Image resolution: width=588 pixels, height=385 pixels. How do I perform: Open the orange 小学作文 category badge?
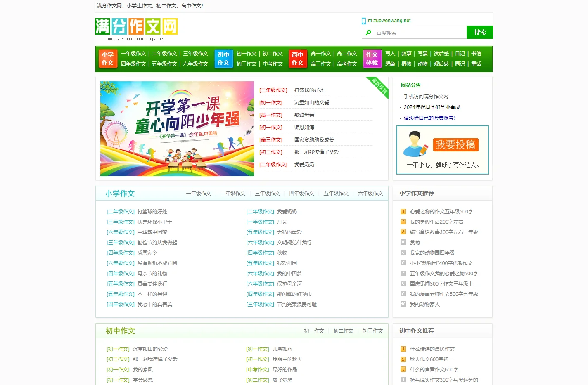point(108,59)
